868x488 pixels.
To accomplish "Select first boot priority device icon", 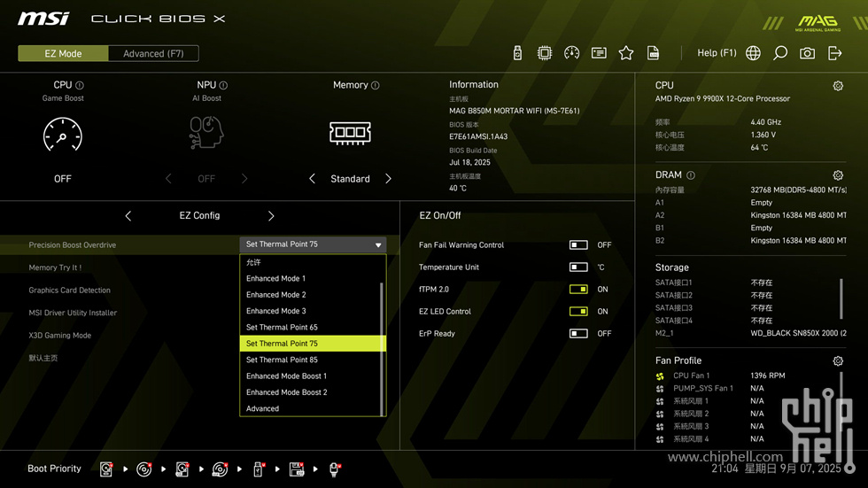I will point(106,469).
